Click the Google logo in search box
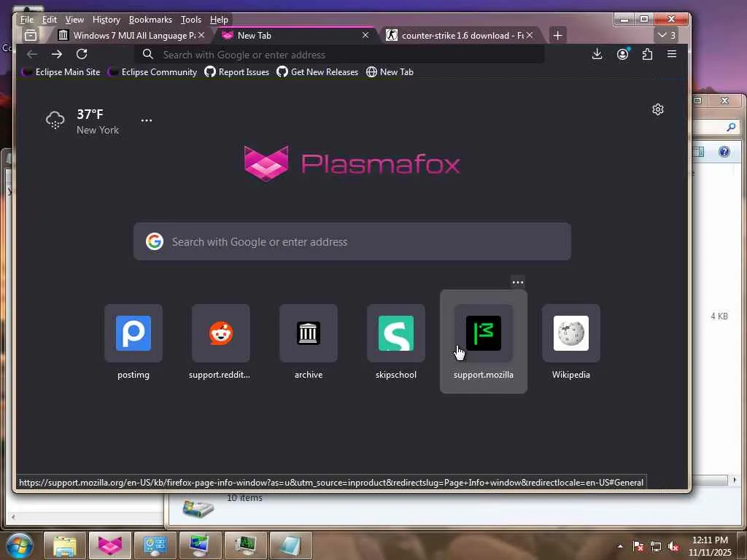 [x=155, y=241]
